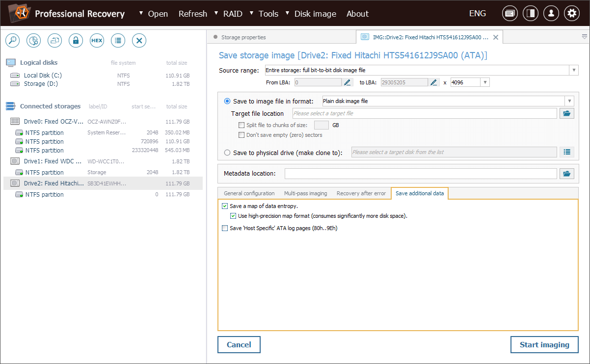Select Save to physical drive radio button

pyautogui.click(x=227, y=153)
